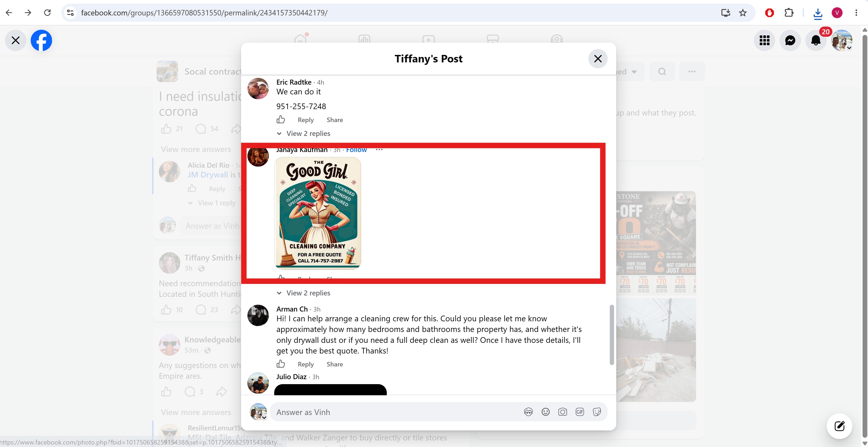The height and width of the screenshot is (447, 868).
Task: Close the permalink view with the gray X
Action: tap(15, 40)
